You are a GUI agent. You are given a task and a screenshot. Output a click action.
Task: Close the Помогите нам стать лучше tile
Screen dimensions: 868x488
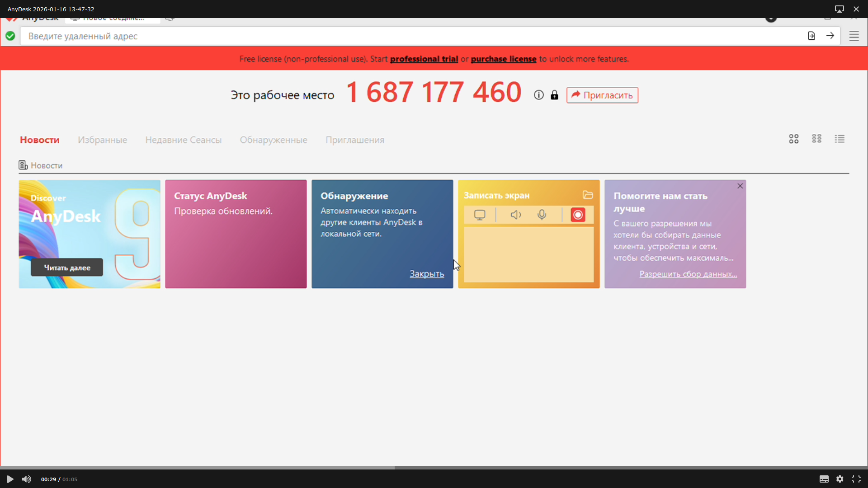click(x=740, y=186)
